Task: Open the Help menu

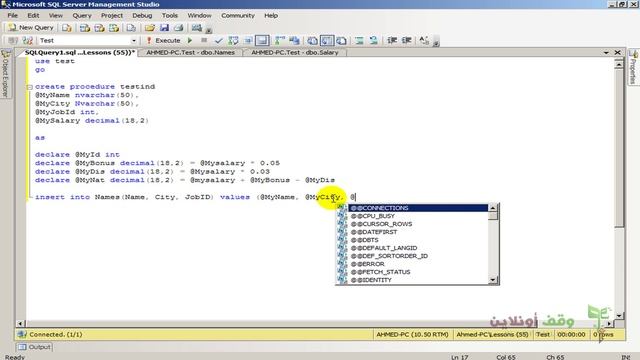Action: [271, 16]
